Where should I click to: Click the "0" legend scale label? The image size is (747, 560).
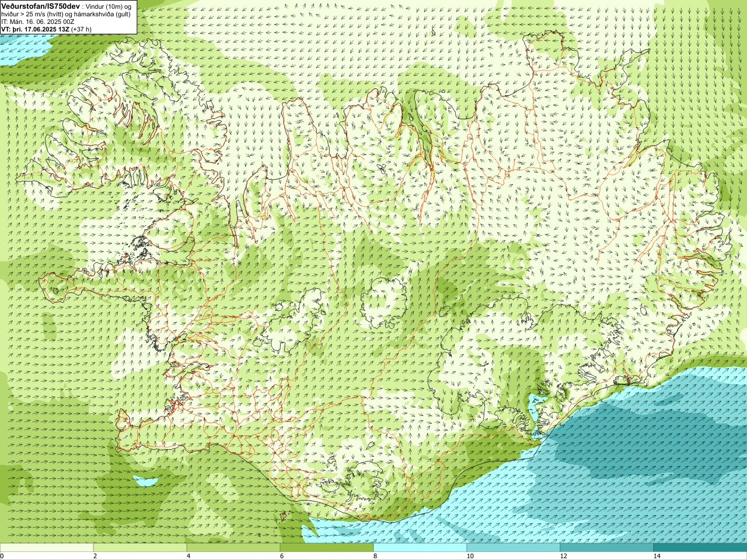point(2,556)
